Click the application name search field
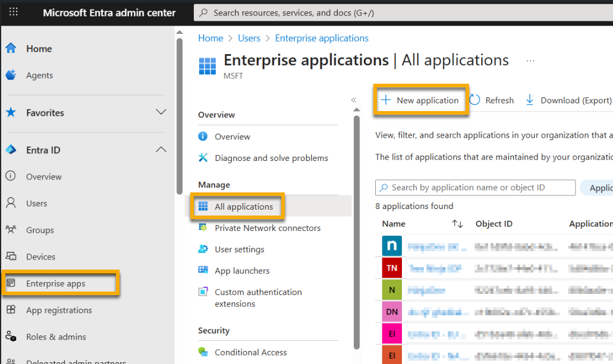This screenshot has height=364, width=613. (x=474, y=188)
